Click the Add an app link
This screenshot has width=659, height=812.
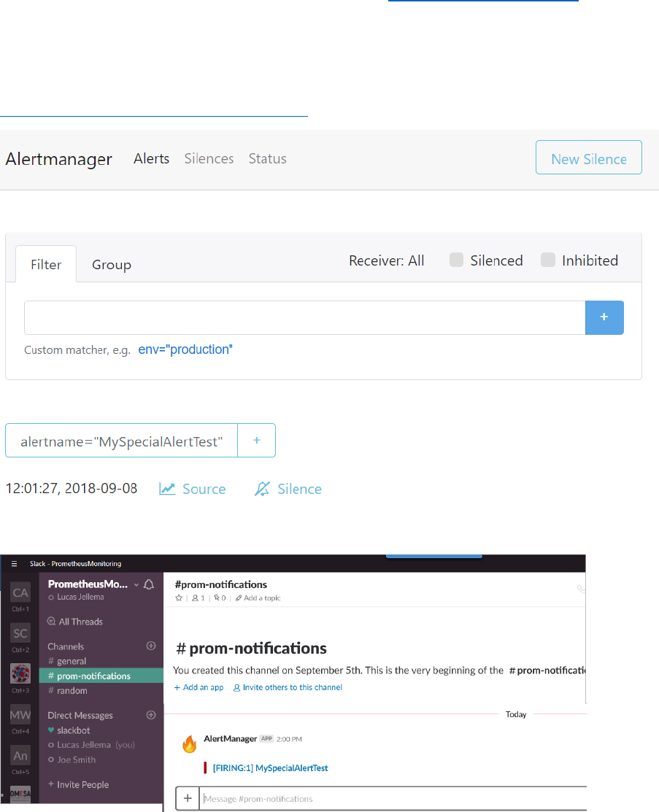tap(199, 687)
